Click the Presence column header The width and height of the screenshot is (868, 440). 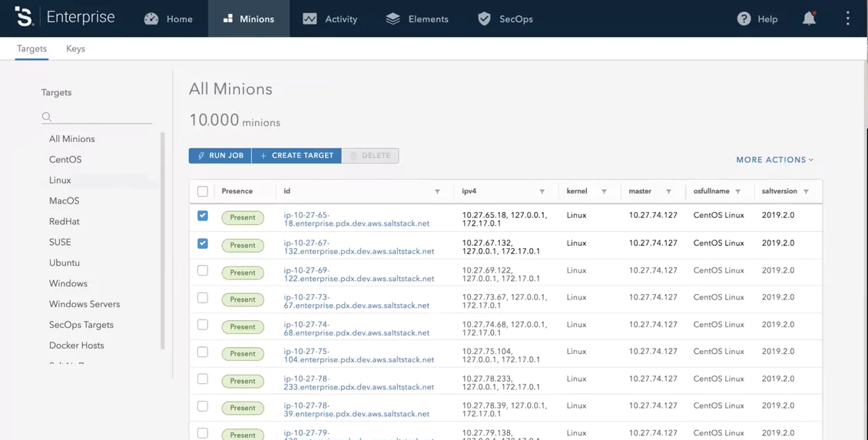point(237,191)
